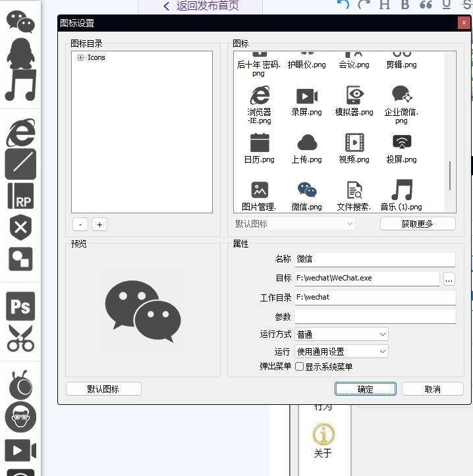
Task: Open the diagonal line icon in the dock
Action: coord(20,164)
